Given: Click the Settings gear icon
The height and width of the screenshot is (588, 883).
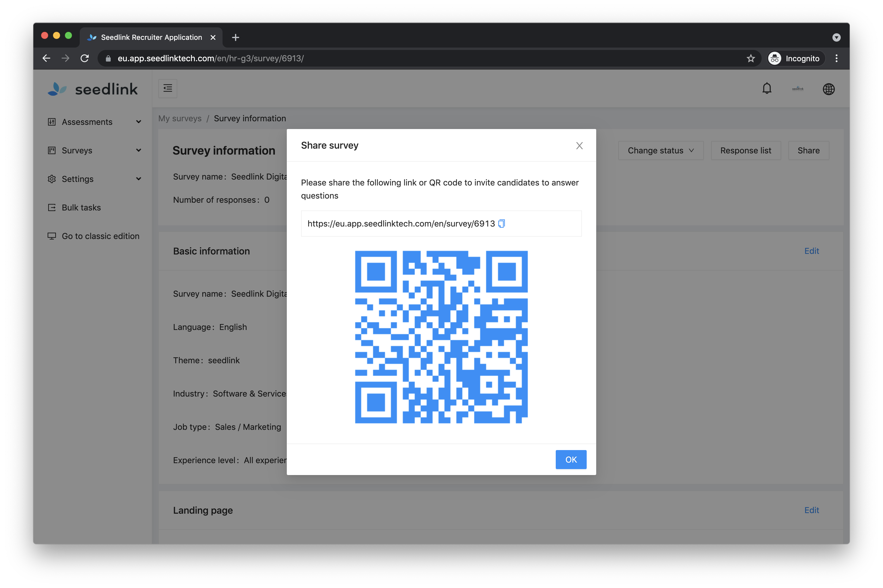Looking at the screenshot, I should tap(52, 179).
